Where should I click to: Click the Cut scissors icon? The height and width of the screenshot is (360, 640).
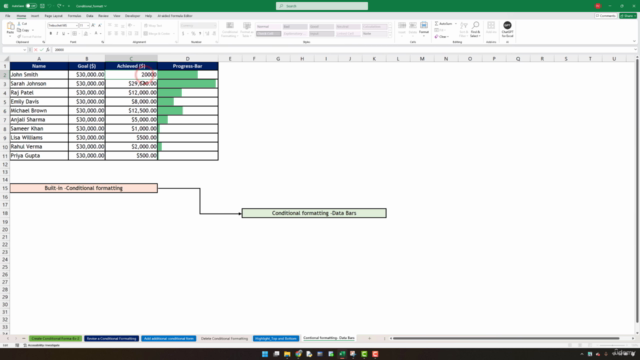click(x=19, y=24)
